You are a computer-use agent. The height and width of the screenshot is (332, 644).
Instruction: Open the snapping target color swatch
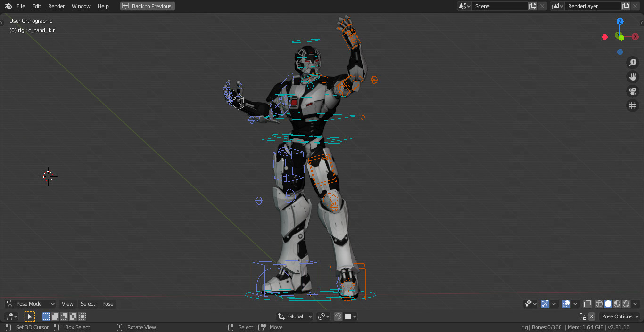(348, 316)
